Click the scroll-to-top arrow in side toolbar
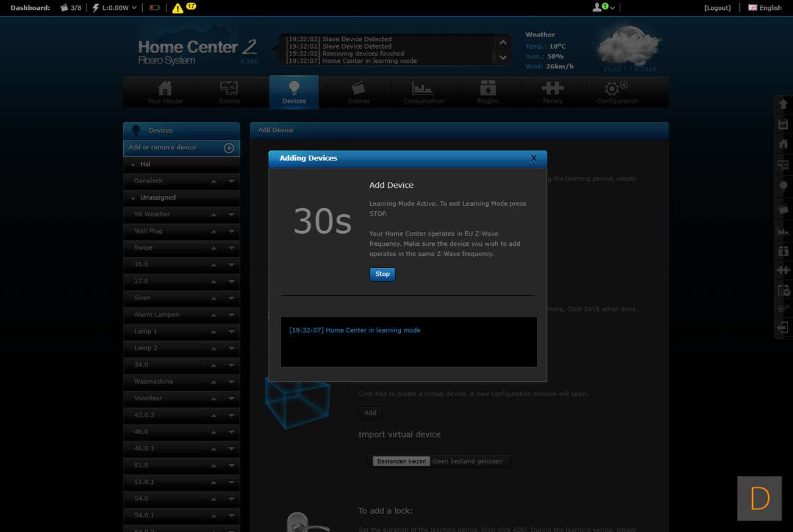 pyautogui.click(x=783, y=104)
